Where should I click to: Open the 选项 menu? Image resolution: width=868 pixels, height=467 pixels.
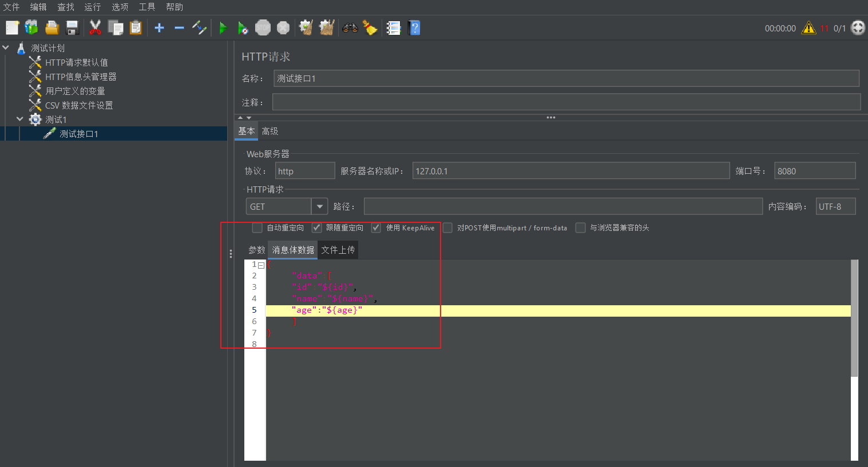coord(120,7)
